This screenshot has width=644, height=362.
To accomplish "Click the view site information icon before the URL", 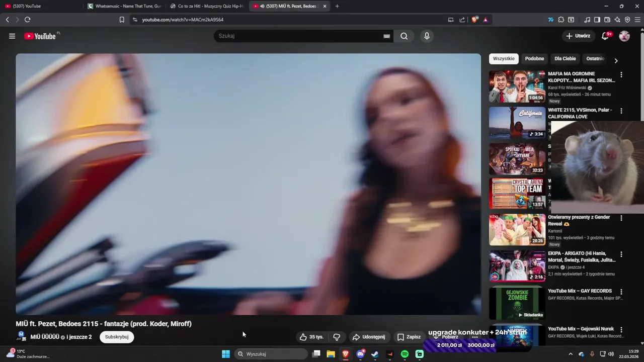I will (x=134, y=20).
